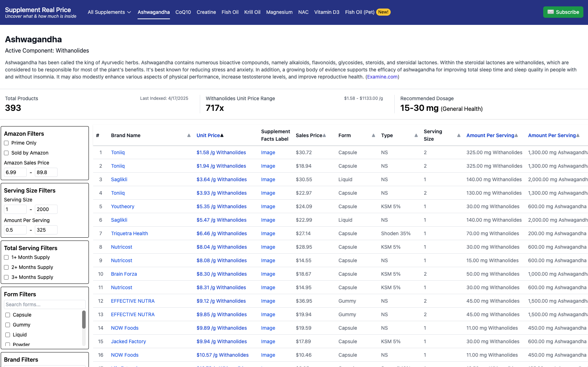Sort by Brand Name column arrow
Image resolution: width=588 pixels, height=367 pixels.
tap(189, 135)
